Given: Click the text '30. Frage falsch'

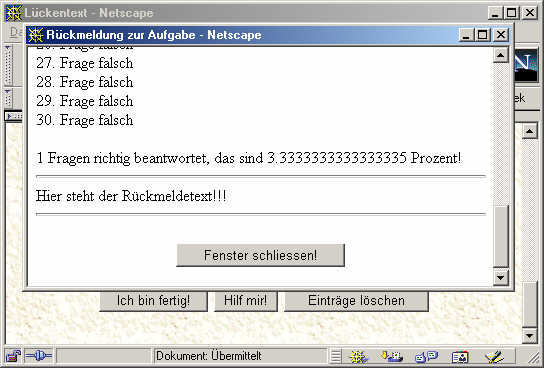Looking at the screenshot, I should (85, 120).
